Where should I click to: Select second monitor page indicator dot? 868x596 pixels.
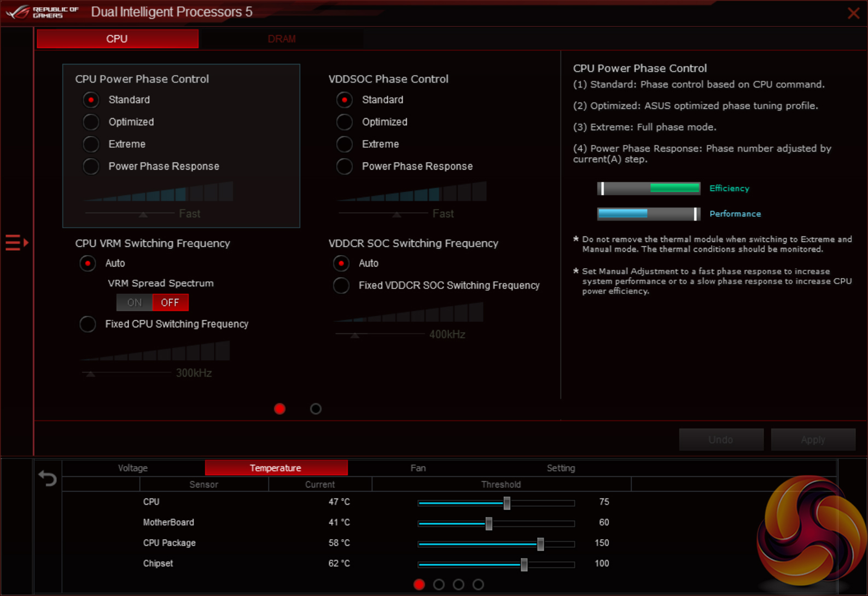tap(439, 585)
